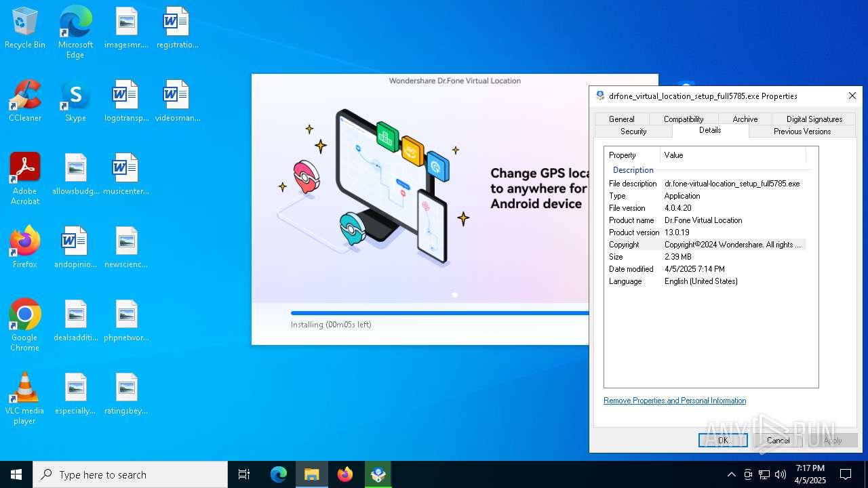Screen dimensions: 868x488
Task: Select the phpnetwor... image file
Action: click(x=126, y=321)
